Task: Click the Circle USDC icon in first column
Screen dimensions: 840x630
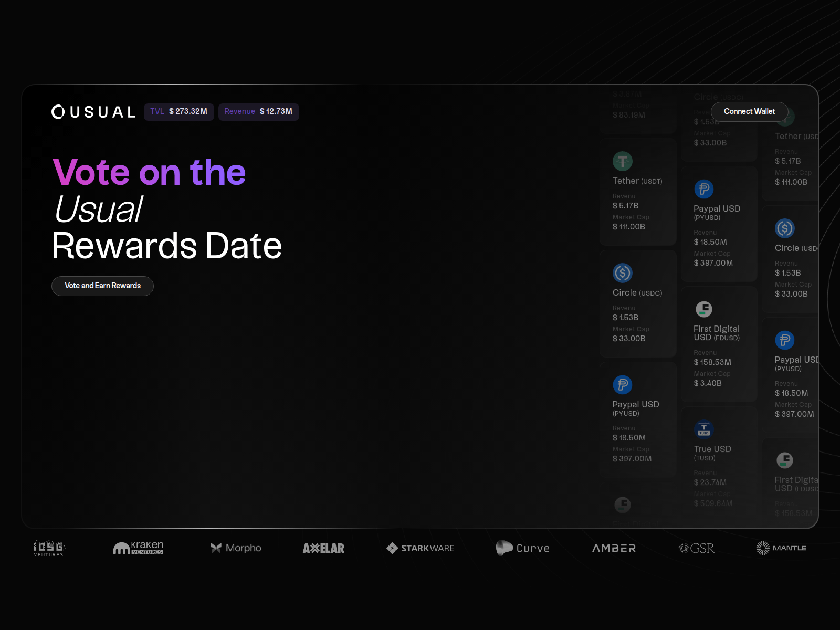Action: (623, 272)
